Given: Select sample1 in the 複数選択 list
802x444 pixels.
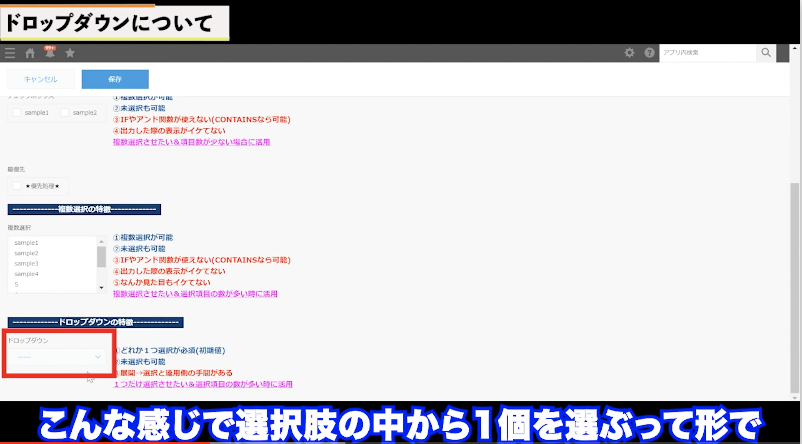Looking at the screenshot, I should pos(27,243).
